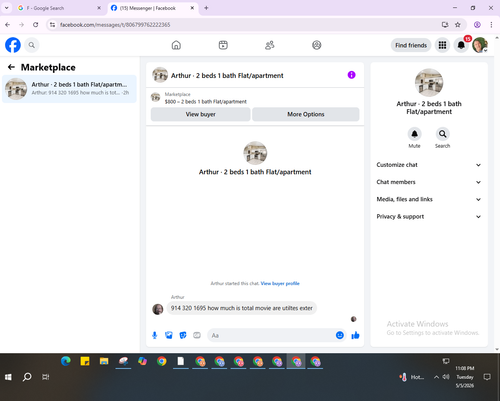Open Task View from the taskbar
This screenshot has height=401, width=500.
click(46, 377)
